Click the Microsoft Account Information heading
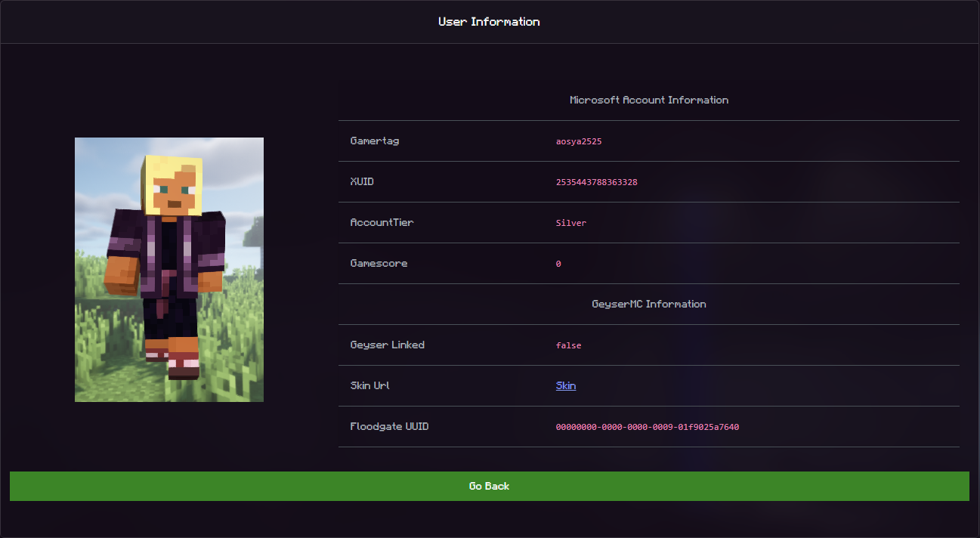The height and width of the screenshot is (538, 980). 648,100
